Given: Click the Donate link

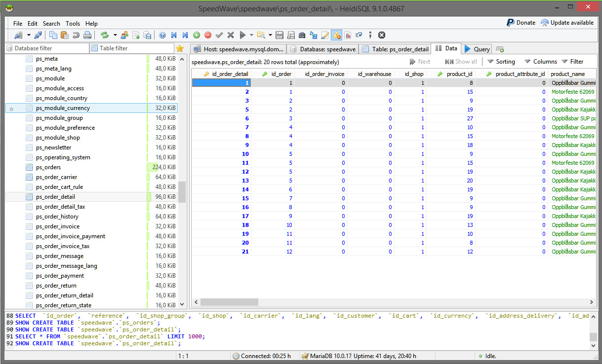Looking at the screenshot, I should point(521,23).
